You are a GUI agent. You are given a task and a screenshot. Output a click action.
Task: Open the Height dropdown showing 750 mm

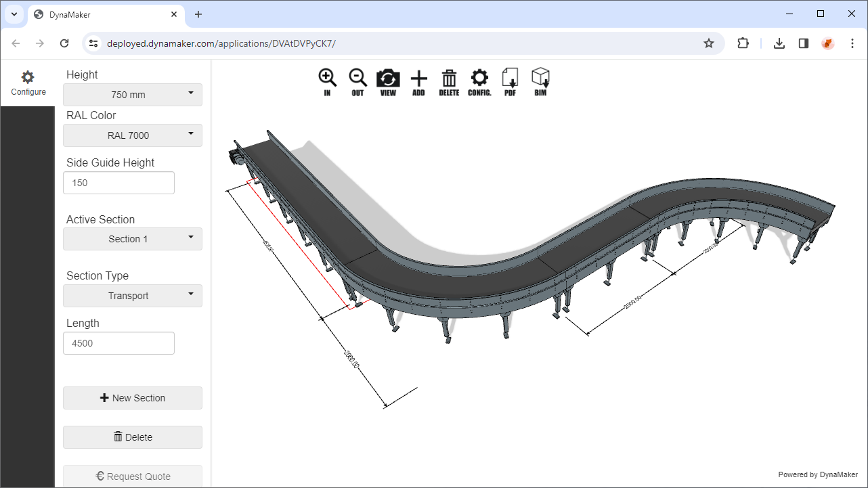click(133, 95)
